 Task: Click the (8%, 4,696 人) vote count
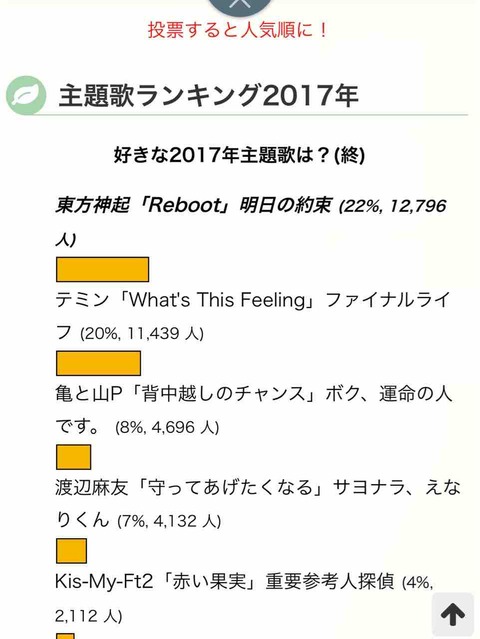tap(167, 427)
